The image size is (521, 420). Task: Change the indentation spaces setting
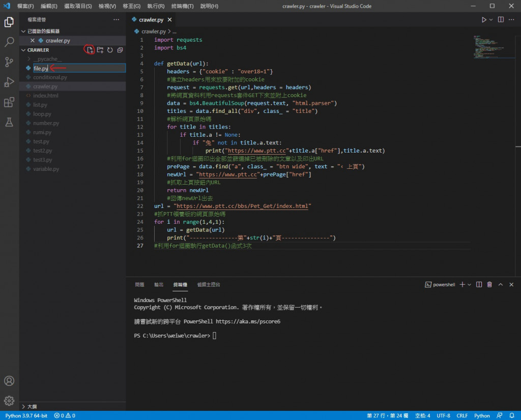422,416
